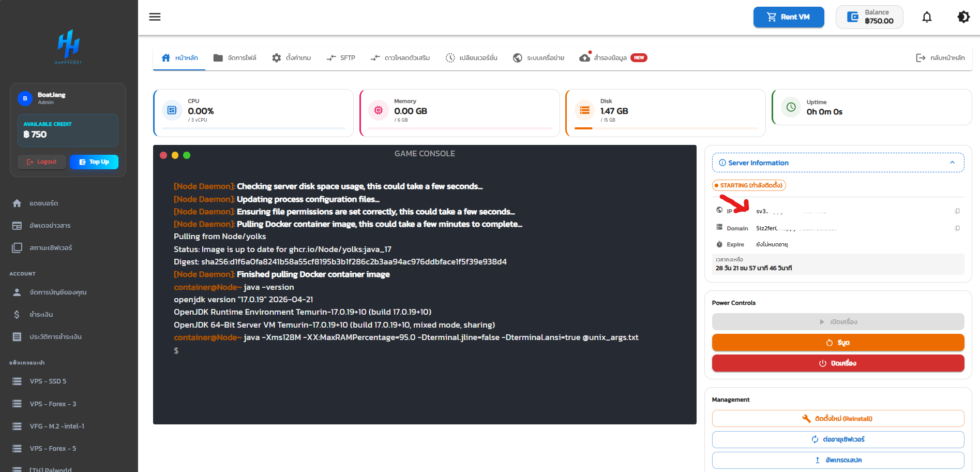Click the Uptime clock icon
980x472 pixels.
(x=791, y=107)
